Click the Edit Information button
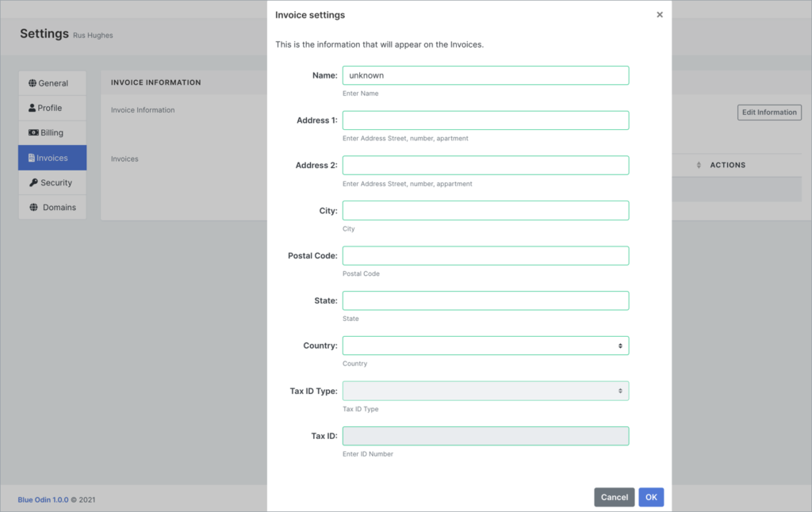 (x=769, y=113)
